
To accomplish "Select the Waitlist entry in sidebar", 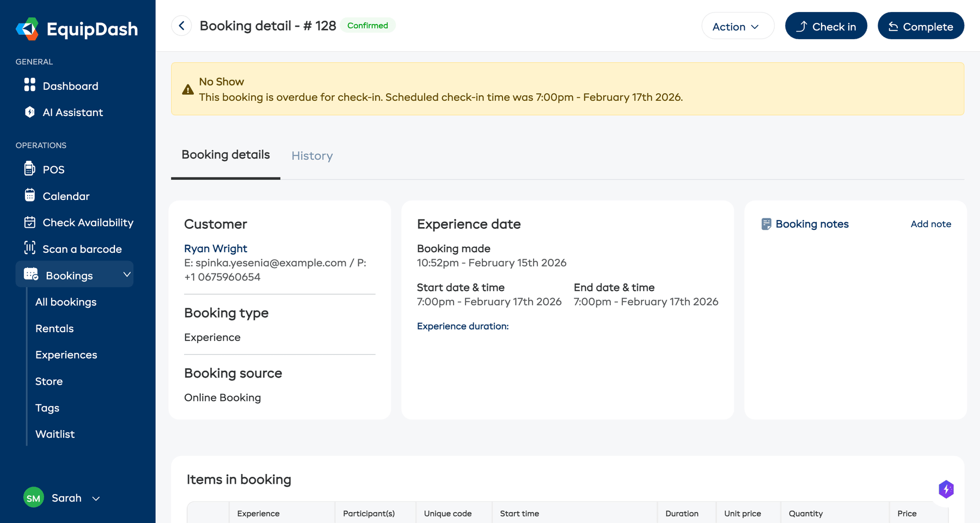I will pyautogui.click(x=55, y=434).
